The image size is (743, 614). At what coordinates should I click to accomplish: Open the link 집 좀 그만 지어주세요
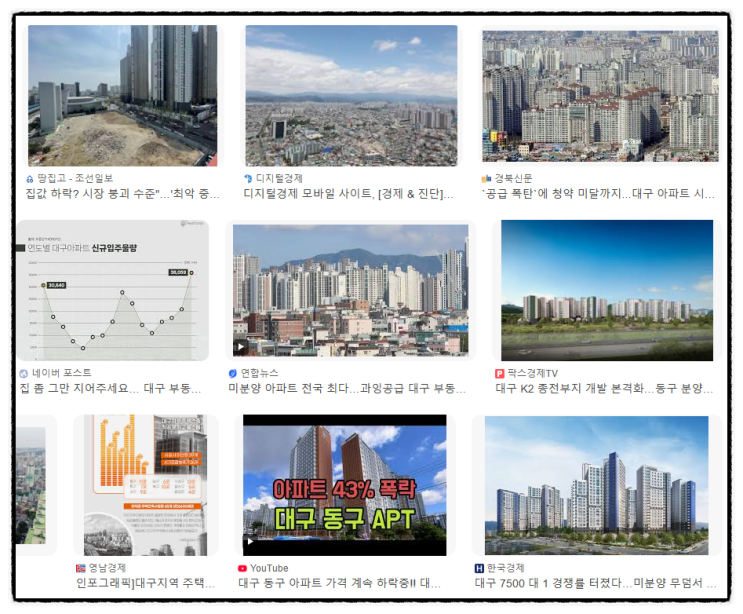click(110, 388)
